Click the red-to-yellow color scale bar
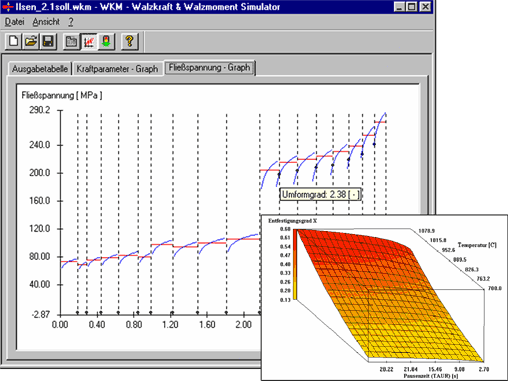The image size is (508, 381). 295,264
